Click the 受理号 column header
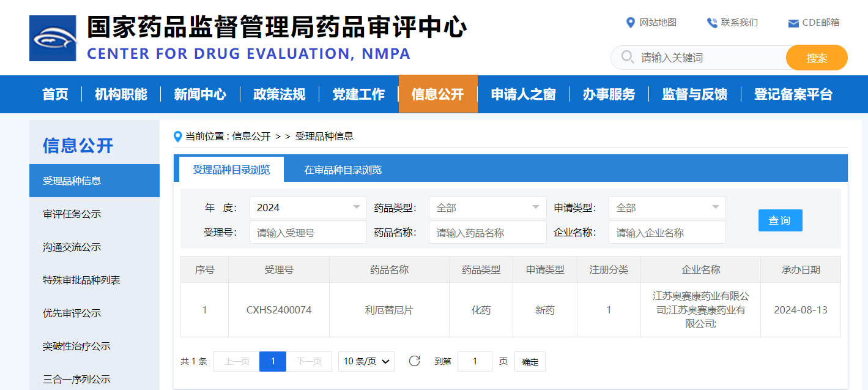Viewport: 868px width, 390px height. coord(279,269)
